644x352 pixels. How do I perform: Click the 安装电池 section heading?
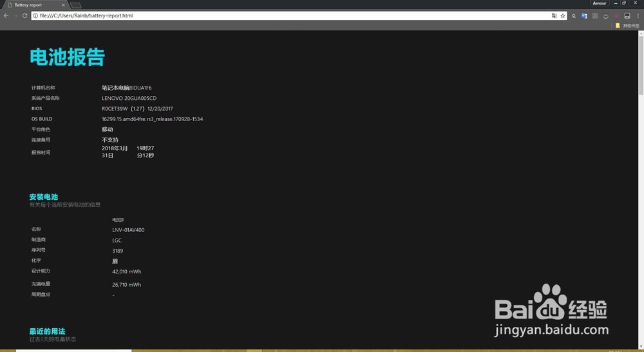click(x=44, y=197)
